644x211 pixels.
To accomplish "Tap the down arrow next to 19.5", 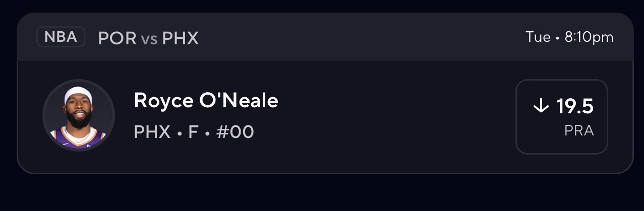I will (x=541, y=106).
